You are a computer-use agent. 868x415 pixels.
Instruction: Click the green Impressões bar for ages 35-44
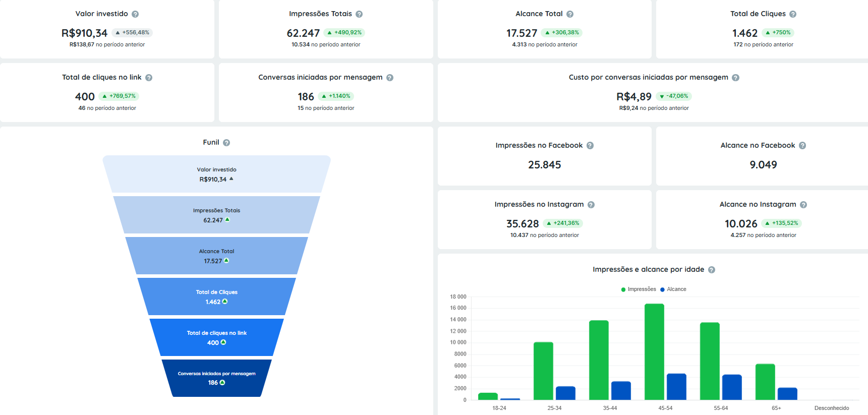(x=599, y=360)
